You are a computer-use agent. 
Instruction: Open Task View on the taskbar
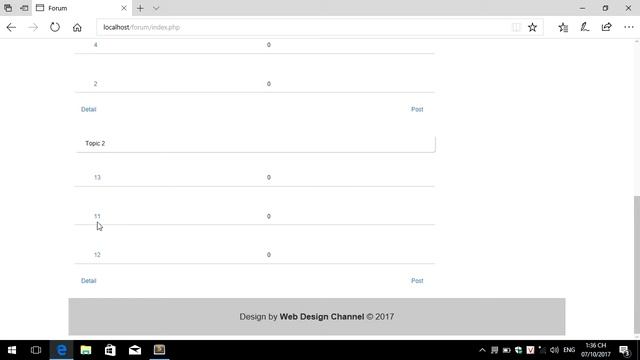[36, 350]
